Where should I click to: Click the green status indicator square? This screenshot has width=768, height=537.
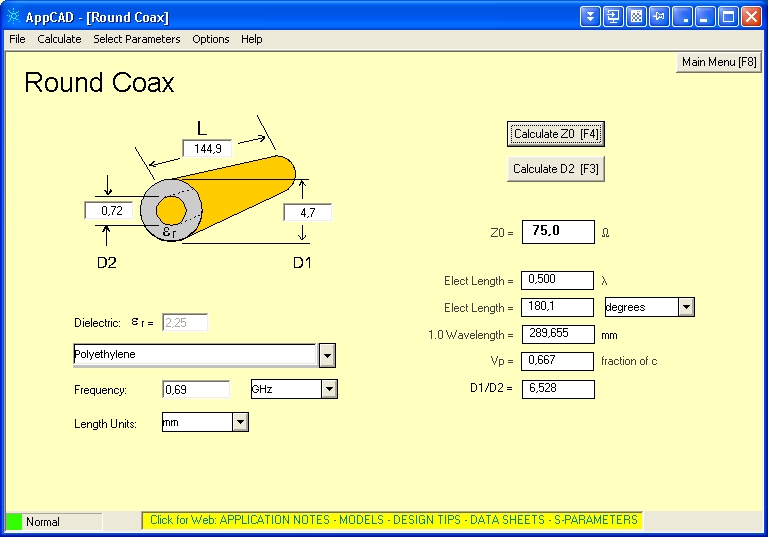(14, 521)
